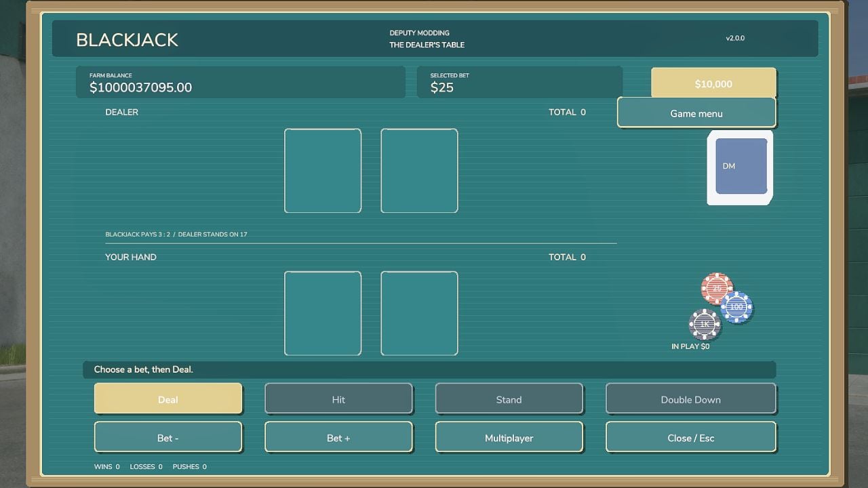Click 'BLACKJACK PAYS 3 : 2' rules text
Screen dimensions: 868x488
click(138, 235)
